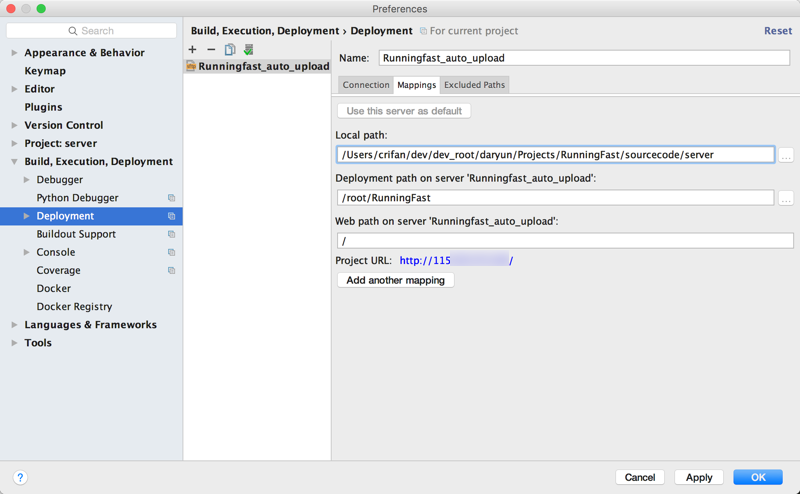Browse for local path with ellipsis button
The height and width of the screenshot is (494, 800).
pyautogui.click(x=786, y=155)
